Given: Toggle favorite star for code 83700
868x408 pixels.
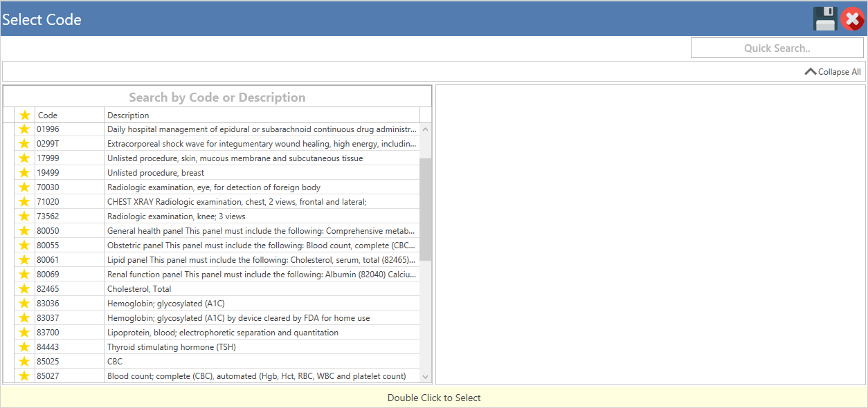Looking at the screenshot, I should coord(25,333).
